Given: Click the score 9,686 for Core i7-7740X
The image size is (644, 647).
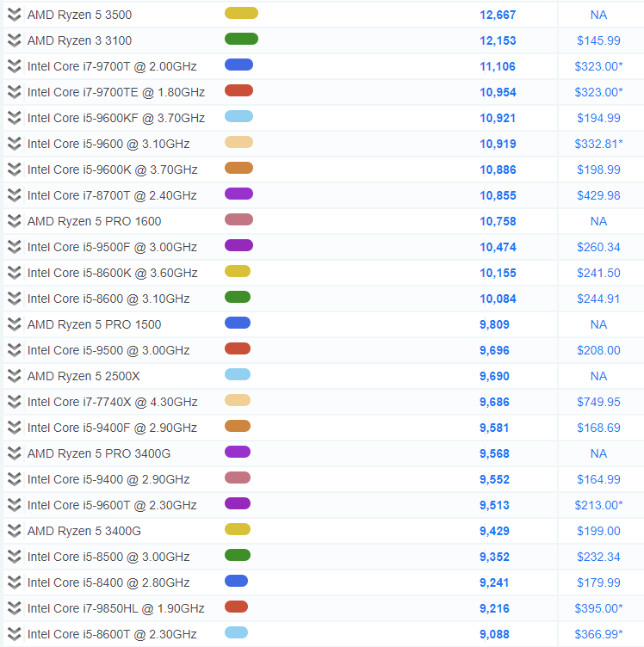Looking at the screenshot, I should pyautogui.click(x=494, y=402).
